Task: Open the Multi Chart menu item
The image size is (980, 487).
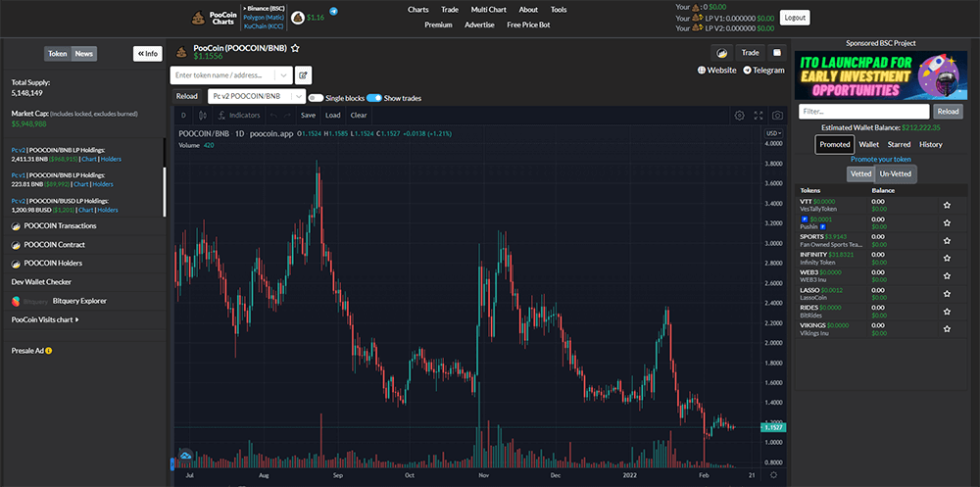Action: 489,10
